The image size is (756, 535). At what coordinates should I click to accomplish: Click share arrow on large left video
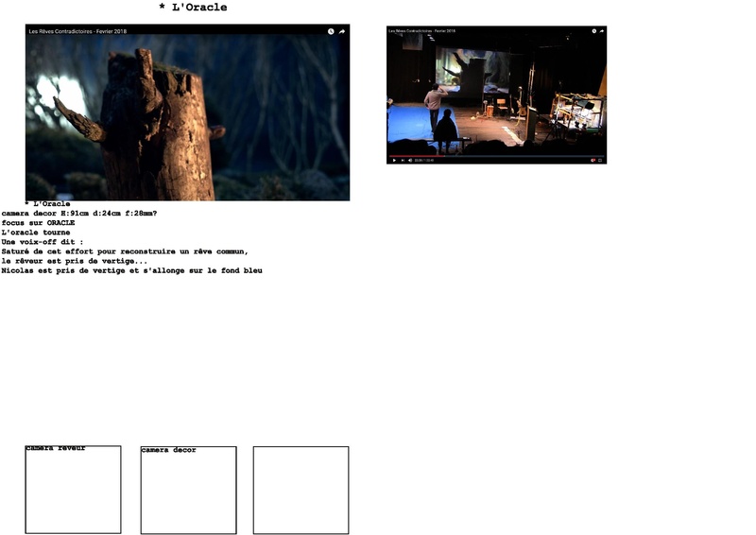point(342,31)
